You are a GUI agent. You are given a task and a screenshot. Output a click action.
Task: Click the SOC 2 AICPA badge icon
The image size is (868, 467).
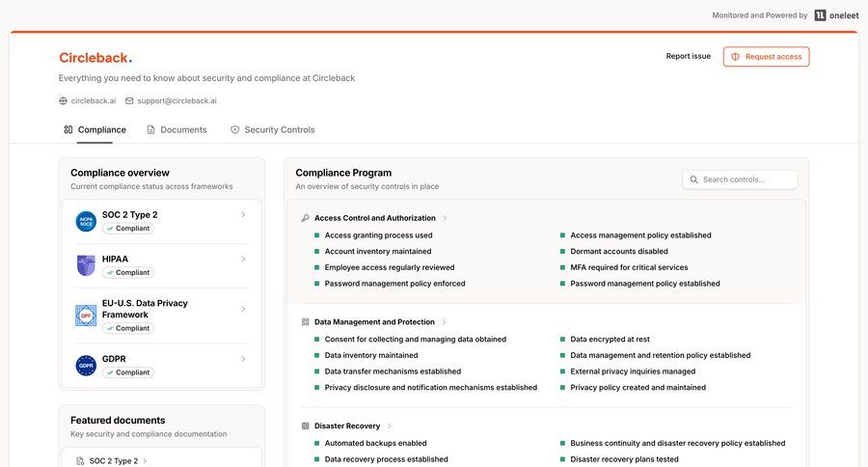[86, 222]
